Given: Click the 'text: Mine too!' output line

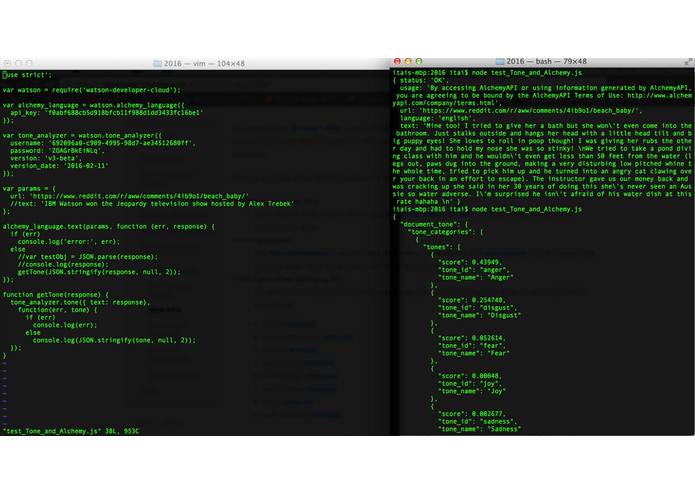Looking at the screenshot, I should tap(545, 126).
